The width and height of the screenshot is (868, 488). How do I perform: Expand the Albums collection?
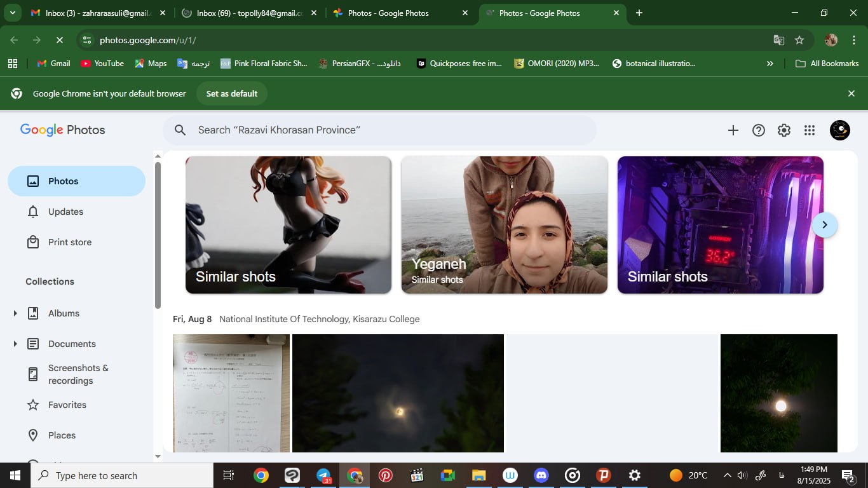(15, 313)
